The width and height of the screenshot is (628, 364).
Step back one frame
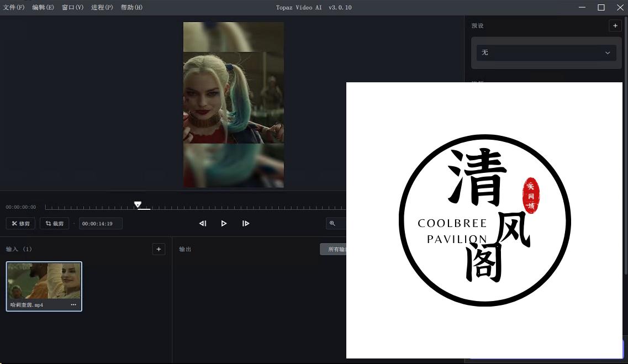click(x=203, y=224)
